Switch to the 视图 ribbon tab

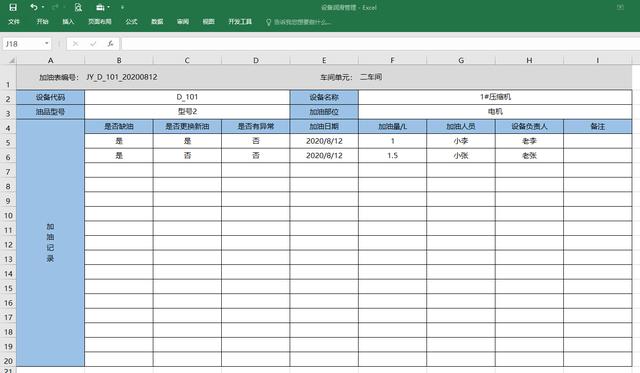pyautogui.click(x=209, y=22)
